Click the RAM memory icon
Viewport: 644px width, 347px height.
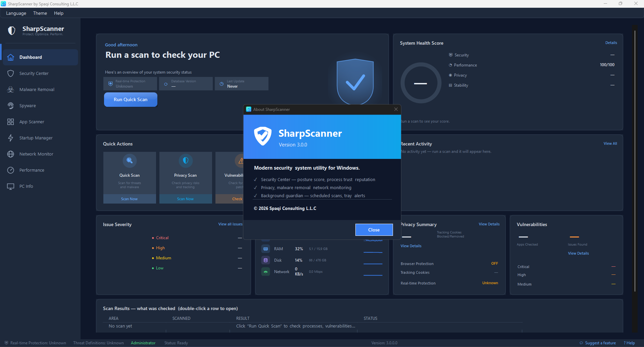tap(266, 249)
